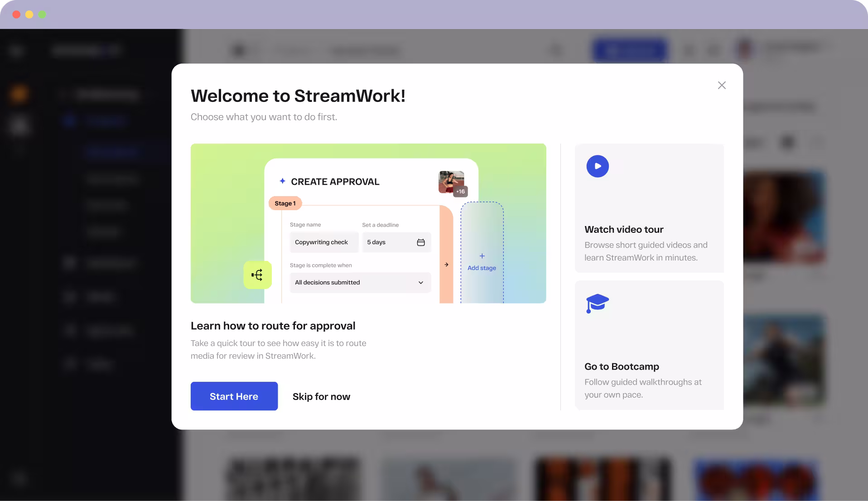868x501 pixels.
Task: Click the Add stage plus button
Action: (482, 256)
